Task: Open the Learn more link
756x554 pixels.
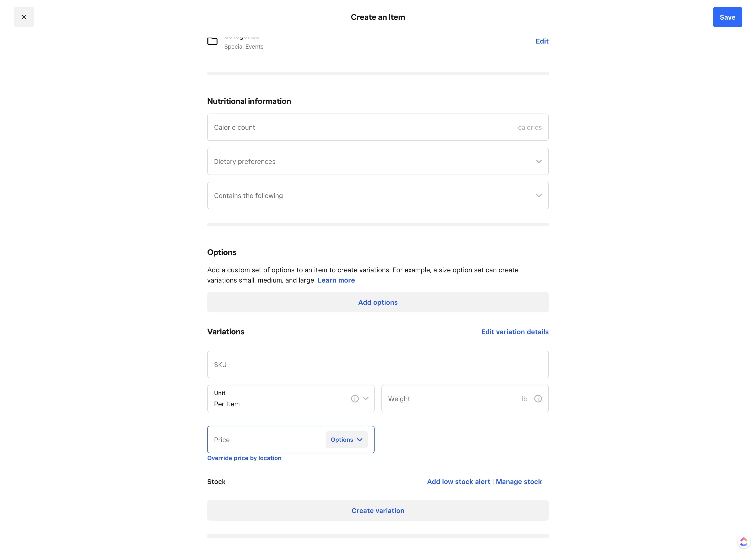Action: 336,280
